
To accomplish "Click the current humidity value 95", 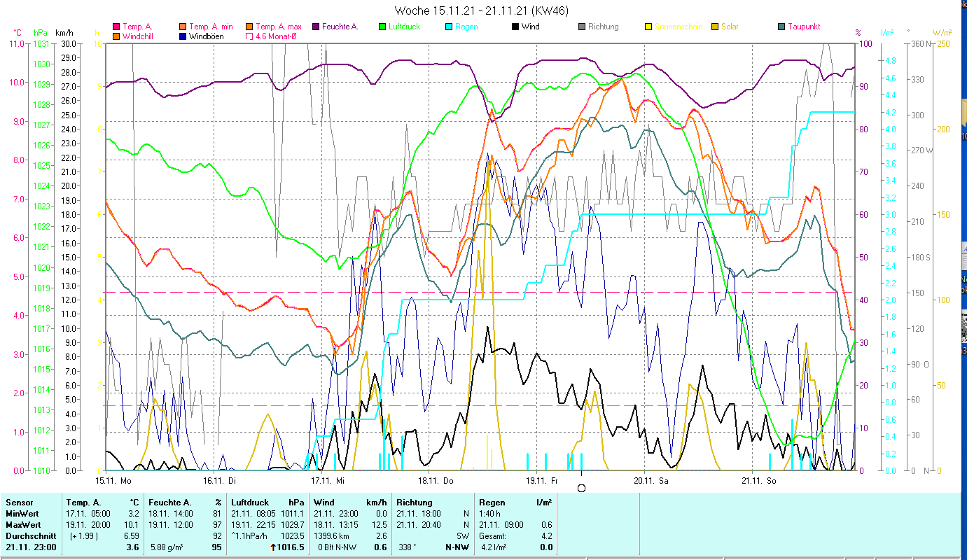I will tap(216, 547).
